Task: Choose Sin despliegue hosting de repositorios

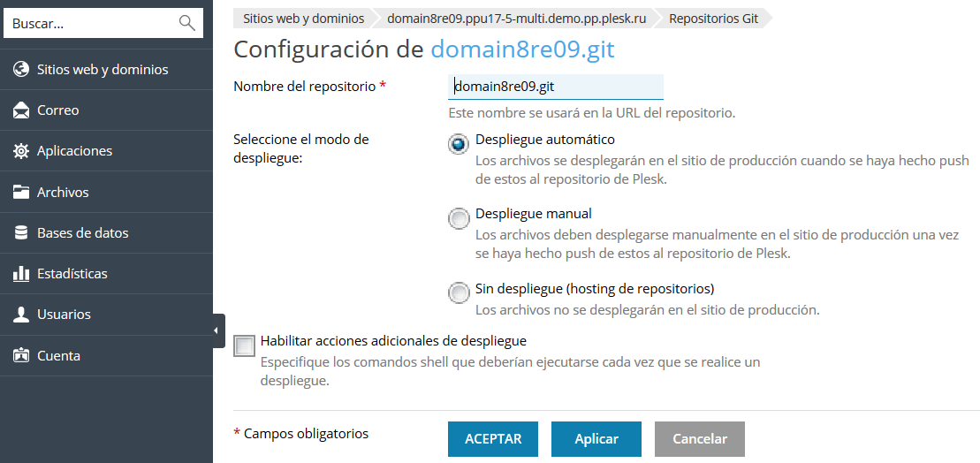Action: 459,292
